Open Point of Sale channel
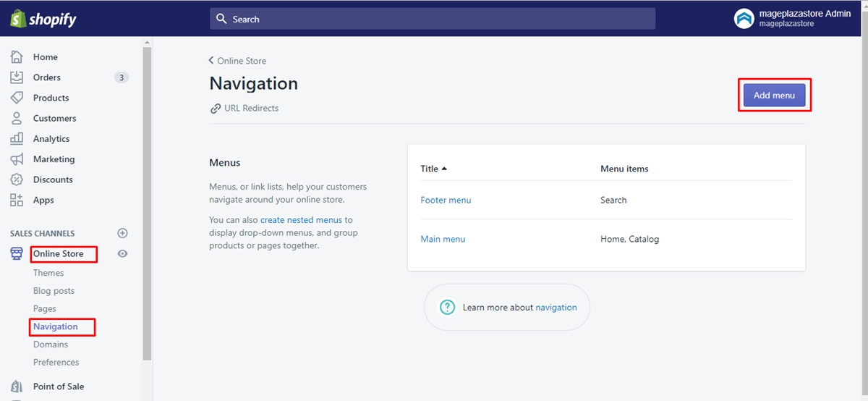 click(x=59, y=387)
